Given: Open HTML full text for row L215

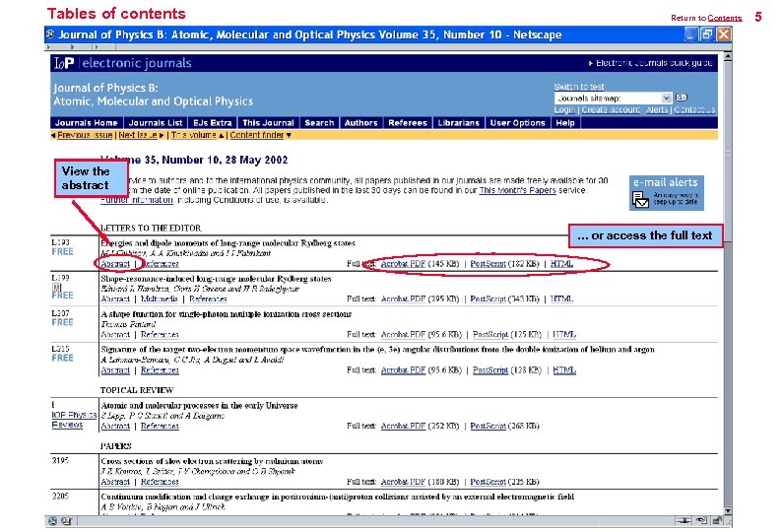Looking at the screenshot, I should coord(564,369).
